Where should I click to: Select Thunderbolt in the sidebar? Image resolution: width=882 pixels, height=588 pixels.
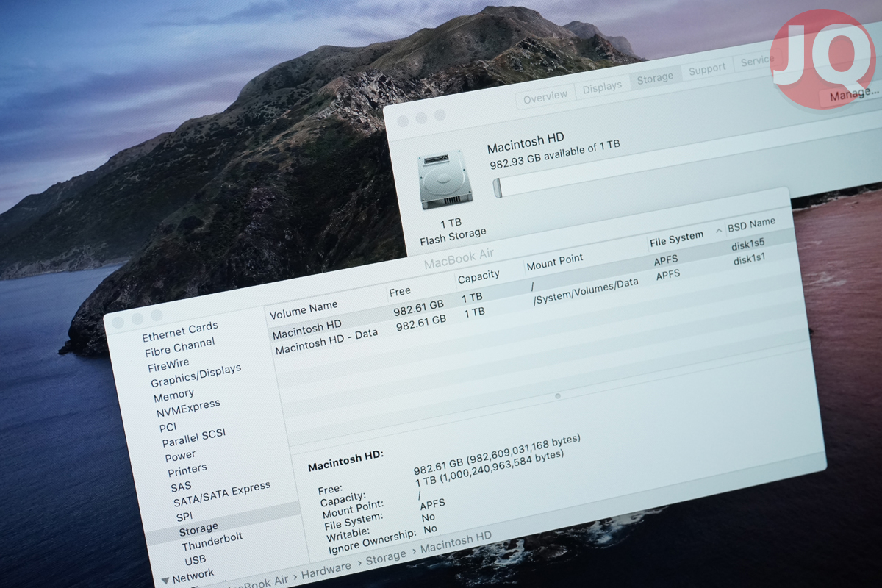click(x=212, y=542)
